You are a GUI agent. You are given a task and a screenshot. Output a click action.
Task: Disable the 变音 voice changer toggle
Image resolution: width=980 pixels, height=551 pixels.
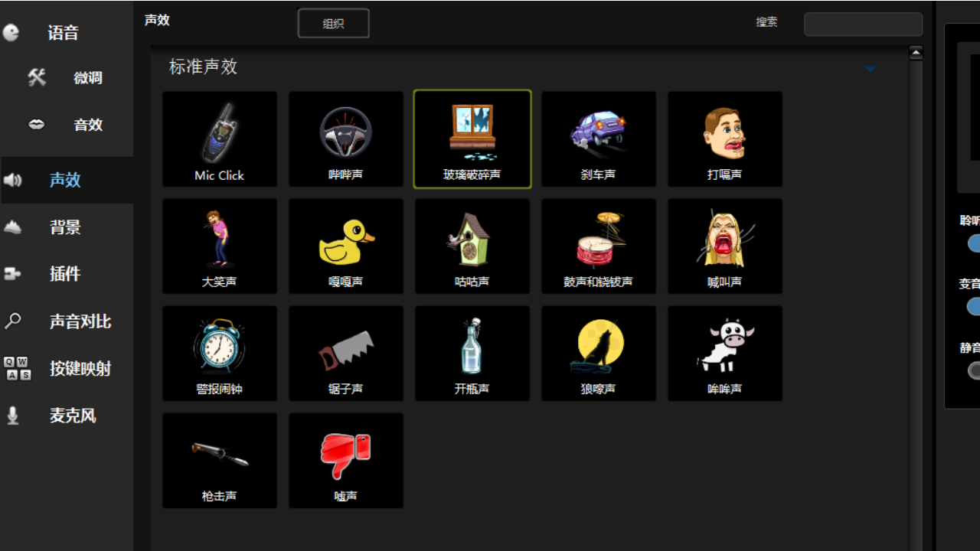(973, 306)
